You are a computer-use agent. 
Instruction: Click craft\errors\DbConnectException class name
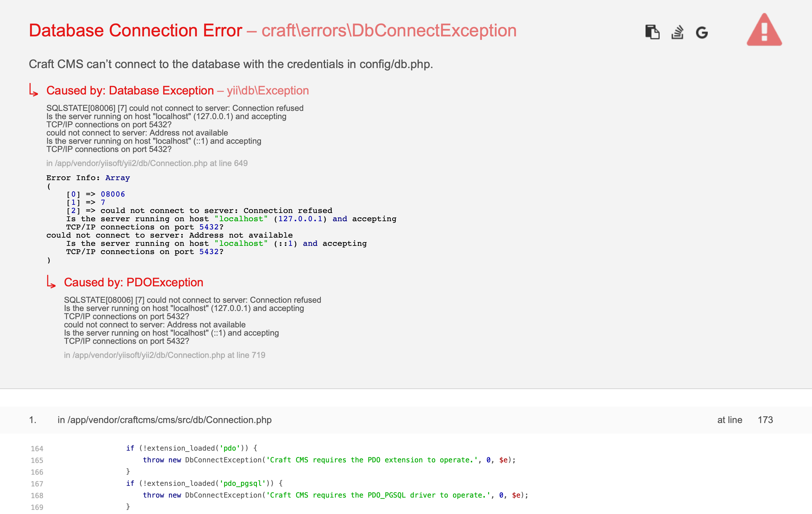click(x=389, y=30)
